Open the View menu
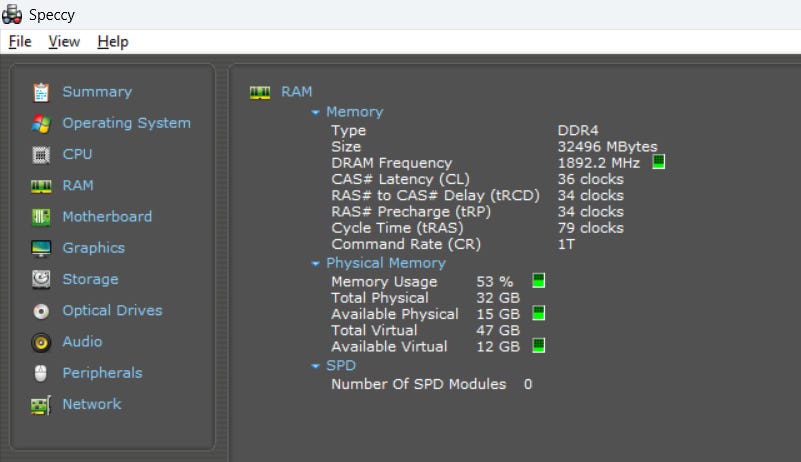This screenshot has width=801, height=462. [64, 41]
